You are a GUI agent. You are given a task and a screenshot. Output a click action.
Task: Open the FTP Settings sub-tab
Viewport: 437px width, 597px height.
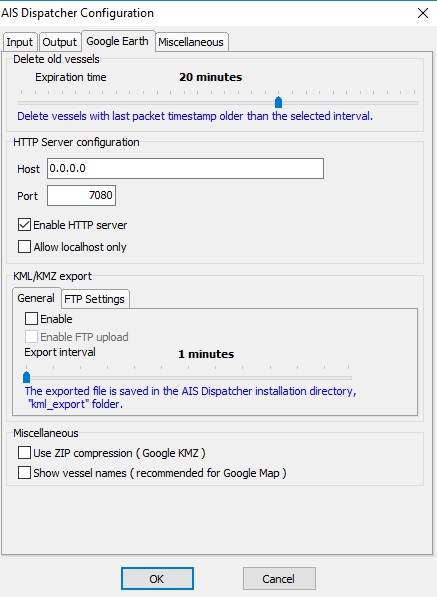click(94, 299)
